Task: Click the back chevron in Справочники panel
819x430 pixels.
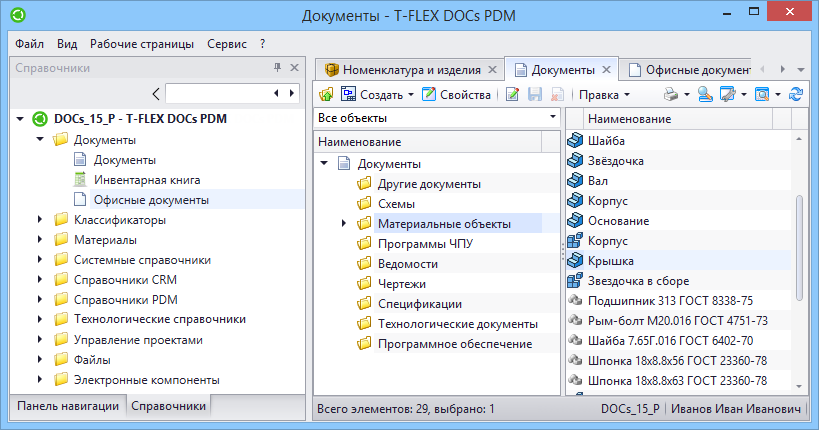Action: [x=156, y=94]
